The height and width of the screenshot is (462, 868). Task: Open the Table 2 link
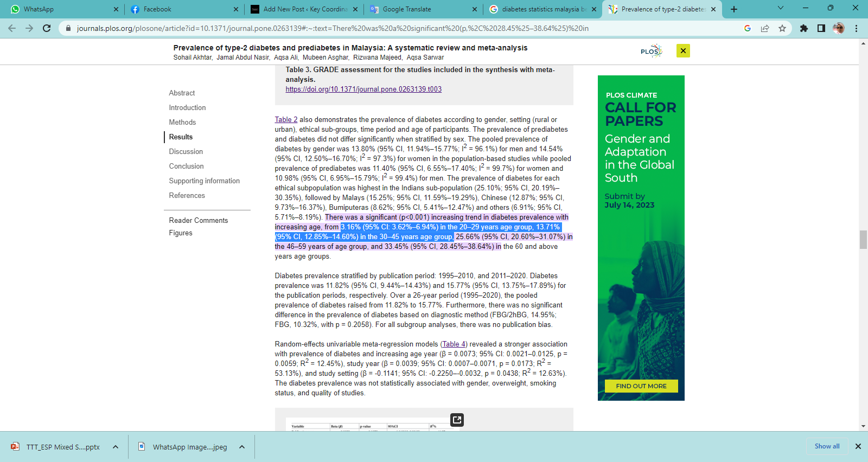[286, 120]
